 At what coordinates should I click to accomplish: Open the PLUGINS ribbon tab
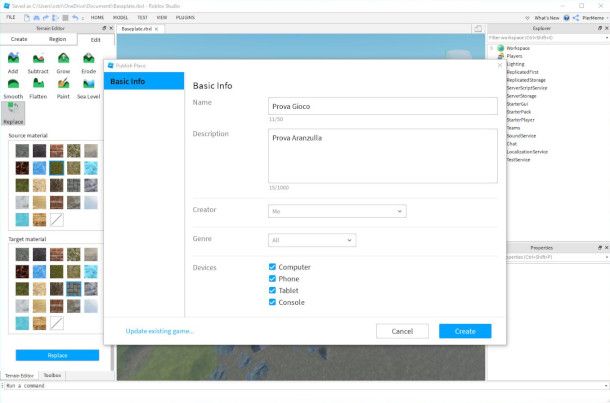[x=185, y=18]
